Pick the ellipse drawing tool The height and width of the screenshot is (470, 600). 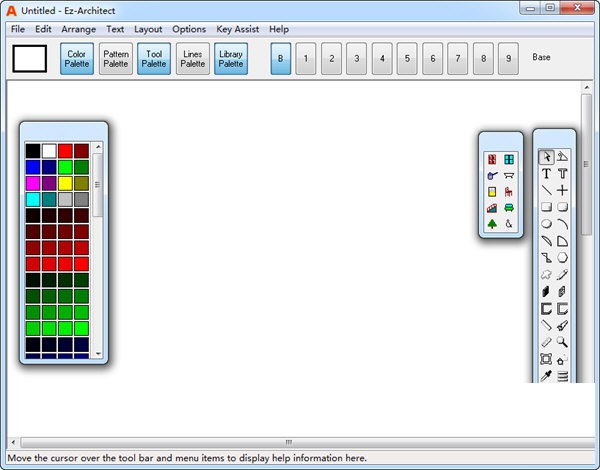(546, 224)
